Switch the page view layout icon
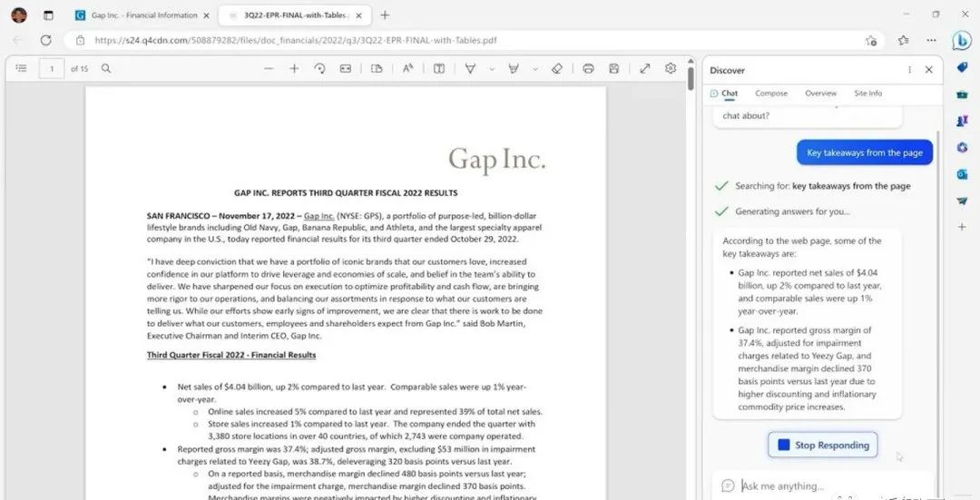 [x=377, y=69]
